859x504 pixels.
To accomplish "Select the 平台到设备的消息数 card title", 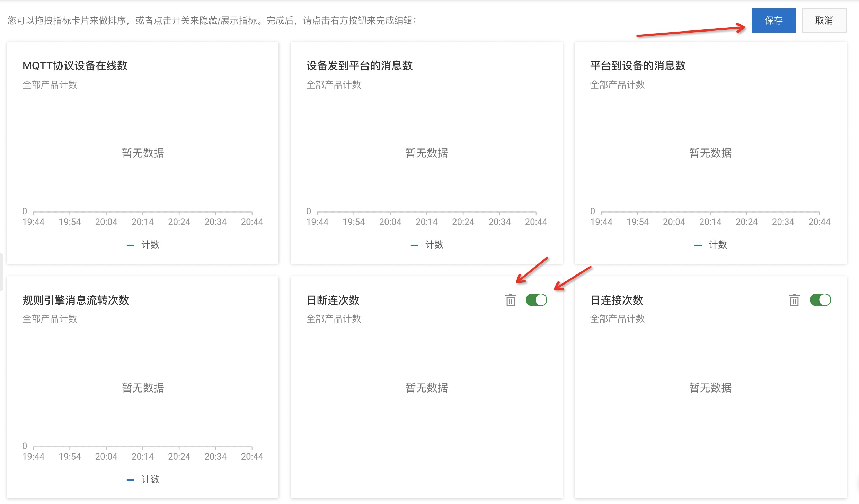I will [x=638, y=65].
